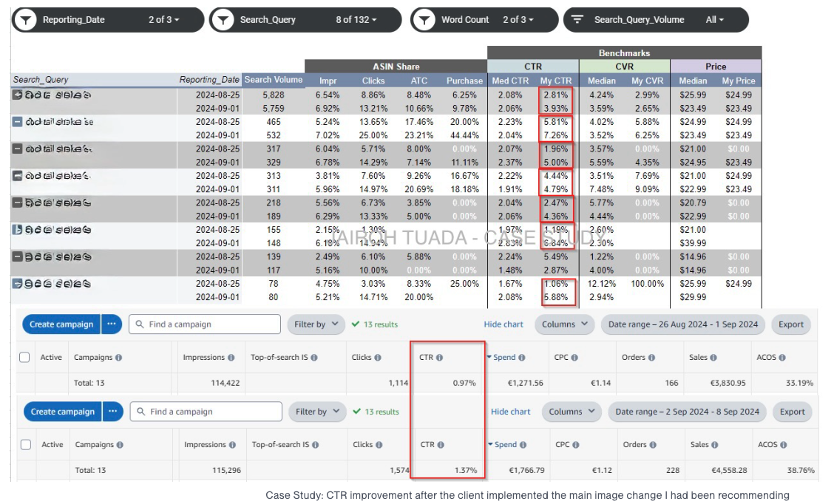Screen dimensions: 834x504
Task: Open 'Filter by' in the 2 Sep–8 Sep panel
Action: pos(317,412)
